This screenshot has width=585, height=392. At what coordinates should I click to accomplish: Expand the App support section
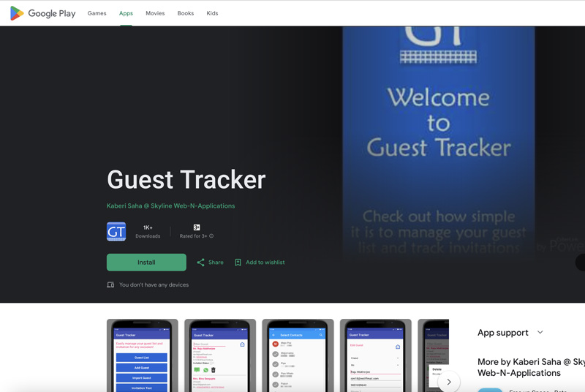pos(540,332)
